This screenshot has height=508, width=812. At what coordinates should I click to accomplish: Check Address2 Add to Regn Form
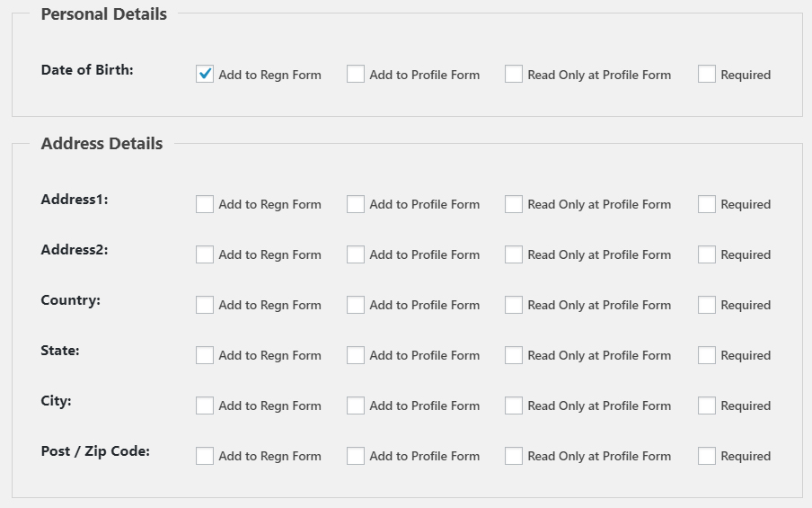(205, 254)
